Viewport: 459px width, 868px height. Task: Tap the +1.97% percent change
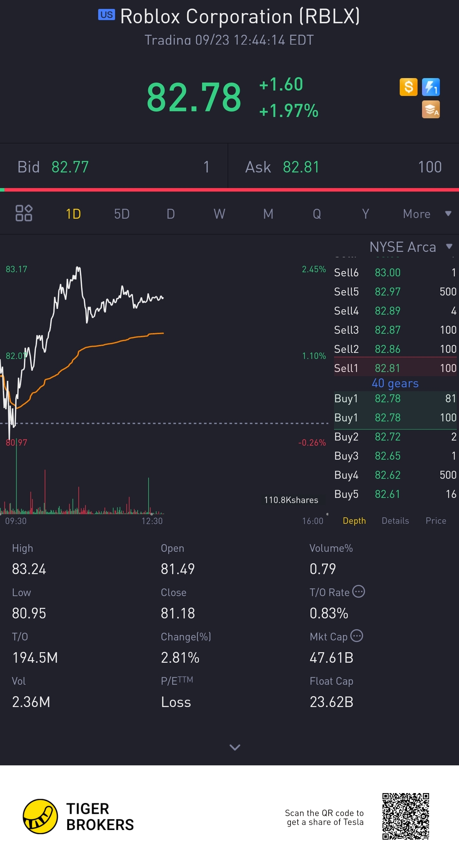[x=288, y=111]
